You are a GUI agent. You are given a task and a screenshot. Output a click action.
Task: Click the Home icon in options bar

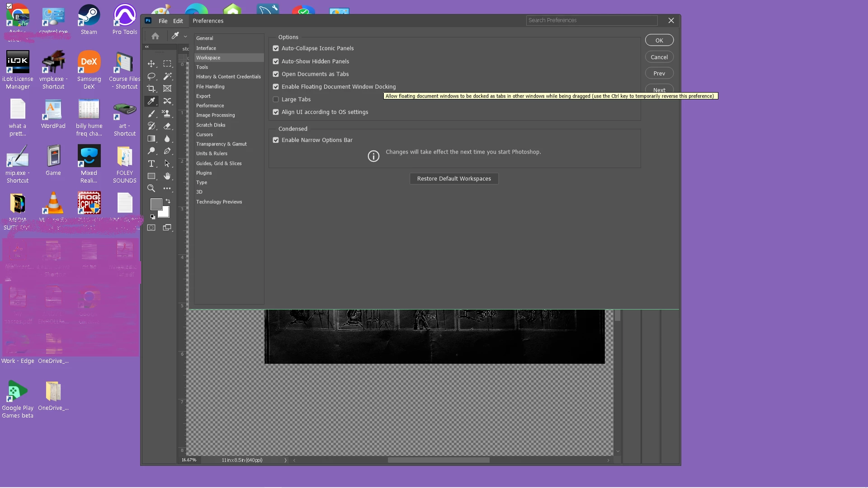coord(155,36)
